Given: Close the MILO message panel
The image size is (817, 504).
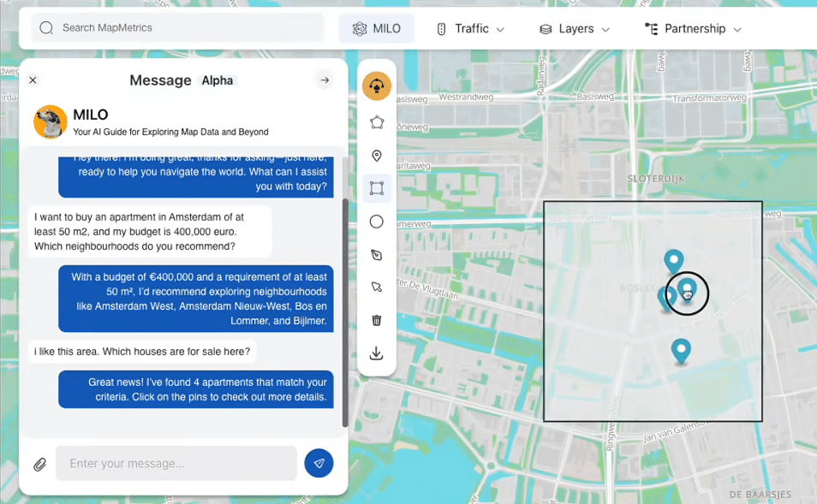Looking at the screenshot, I should click(33, 80).
